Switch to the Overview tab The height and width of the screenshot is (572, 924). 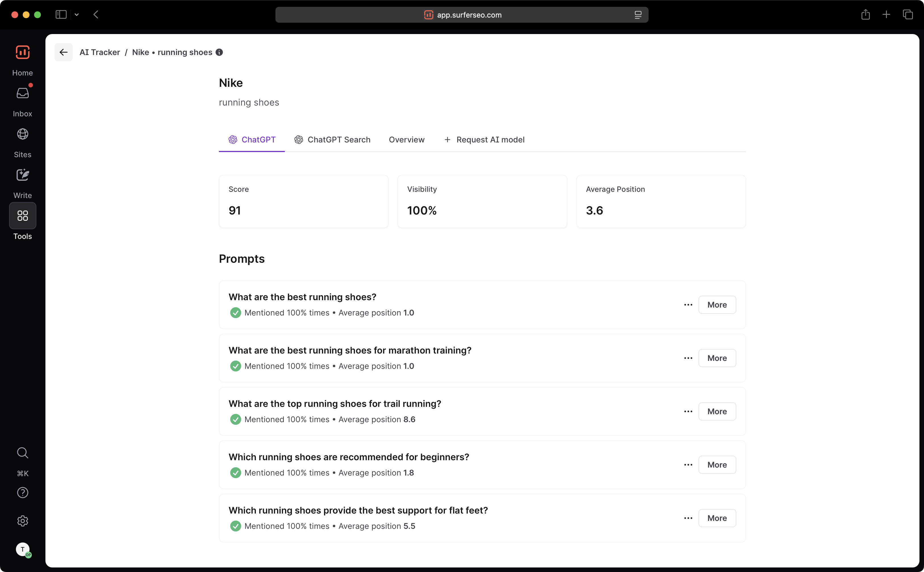[x=407, y=140]
